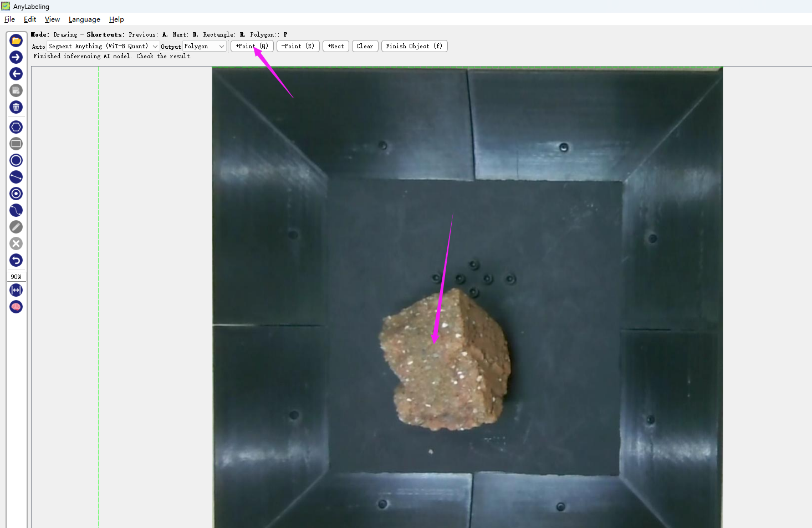Select the line drawing tool

16,177
